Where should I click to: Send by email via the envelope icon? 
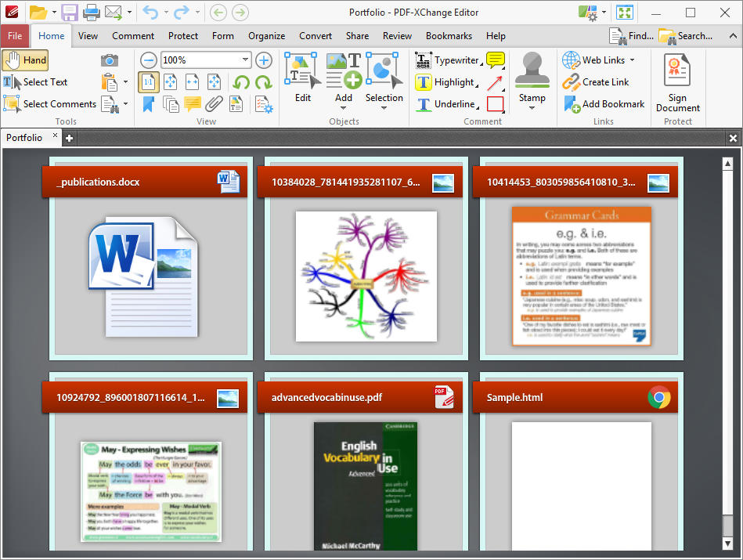click(114, 13)
